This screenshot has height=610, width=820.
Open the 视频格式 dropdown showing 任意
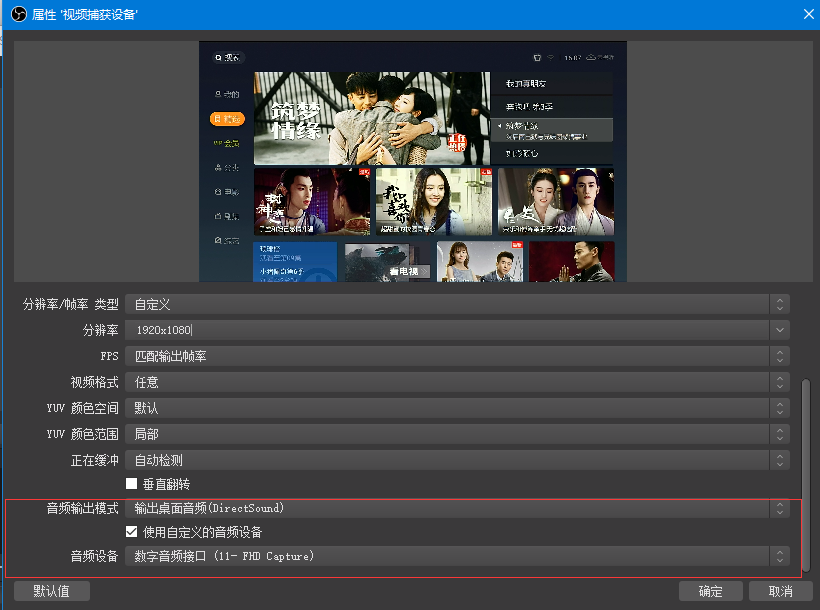pos(457,382)
